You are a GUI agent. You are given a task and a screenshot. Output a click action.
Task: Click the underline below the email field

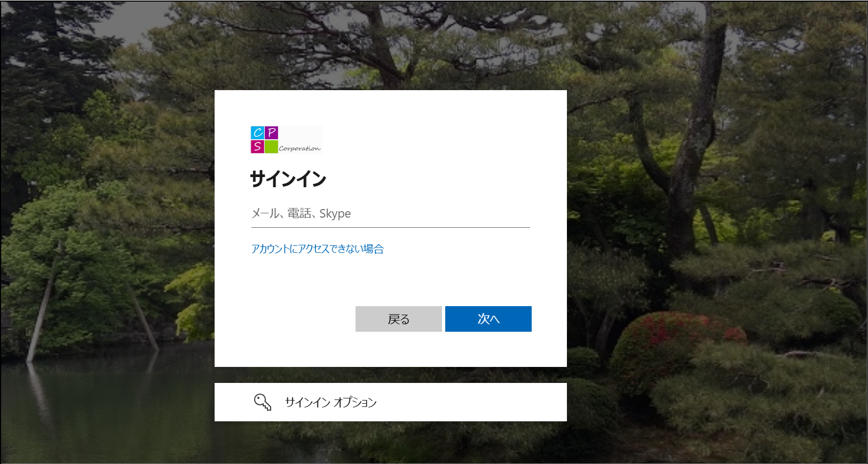point(390,227)
